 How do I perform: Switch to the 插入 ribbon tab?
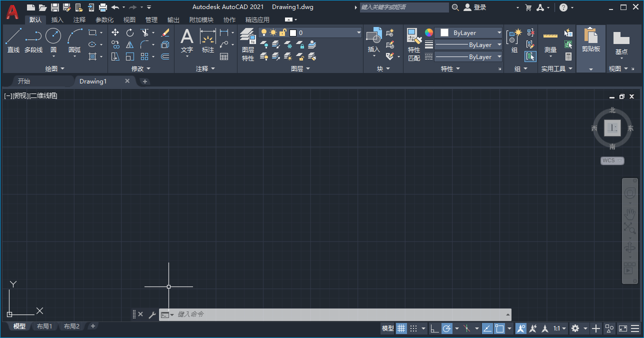(x=57, y=19)
